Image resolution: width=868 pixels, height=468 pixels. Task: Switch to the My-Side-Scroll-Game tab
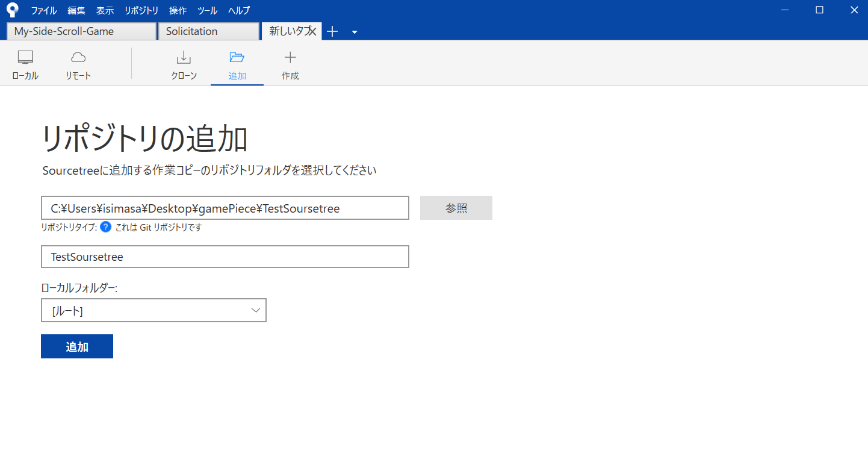(81, 31)
